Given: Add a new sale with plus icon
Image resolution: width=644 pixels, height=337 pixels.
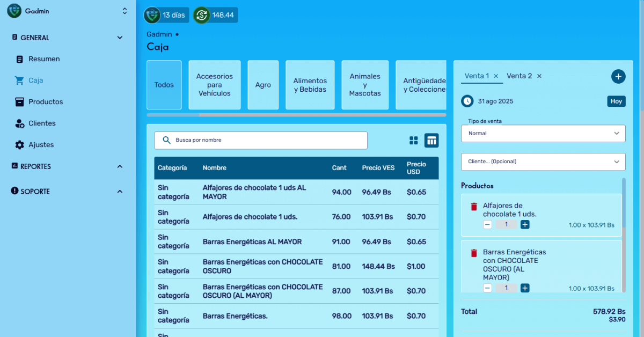Looking at the screenshot, I should click(618, 77).
